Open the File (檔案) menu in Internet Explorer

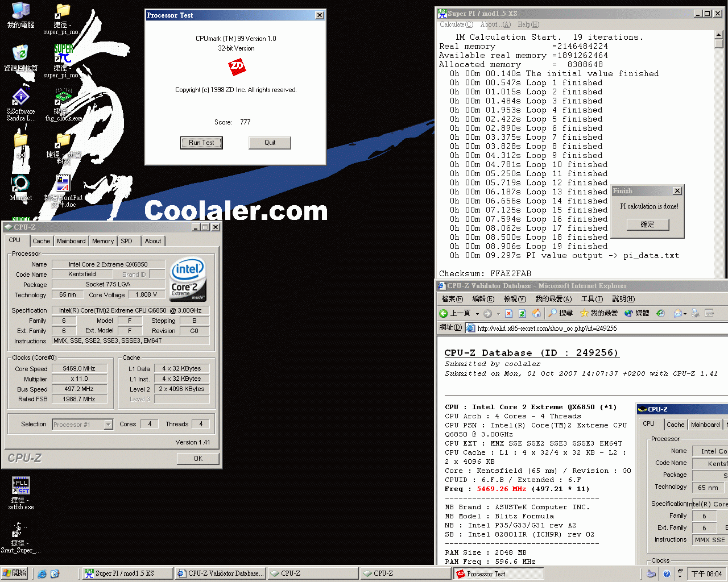(452, 299)
